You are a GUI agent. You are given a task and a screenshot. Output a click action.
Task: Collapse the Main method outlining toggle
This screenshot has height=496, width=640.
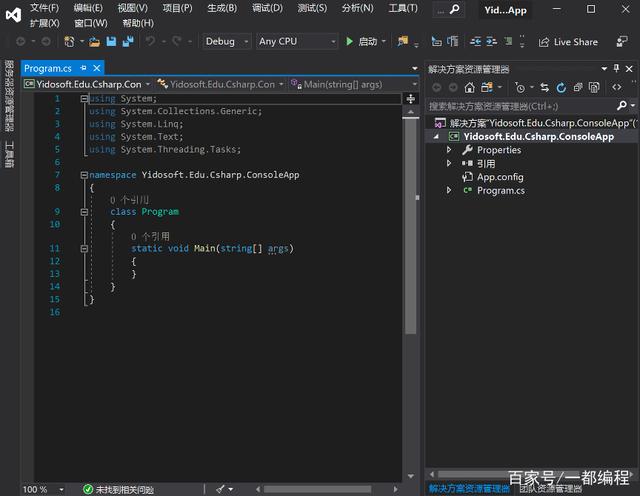[84, 248]
